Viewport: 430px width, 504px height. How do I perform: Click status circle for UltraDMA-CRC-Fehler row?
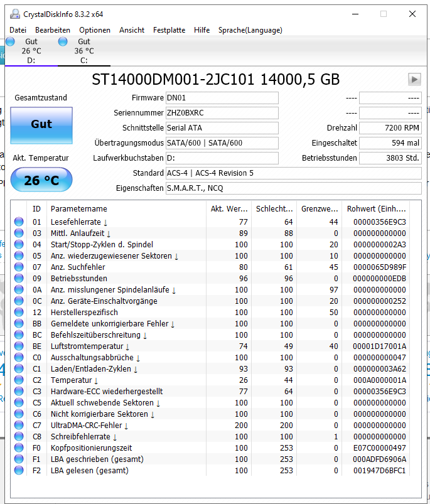point(19,425)
